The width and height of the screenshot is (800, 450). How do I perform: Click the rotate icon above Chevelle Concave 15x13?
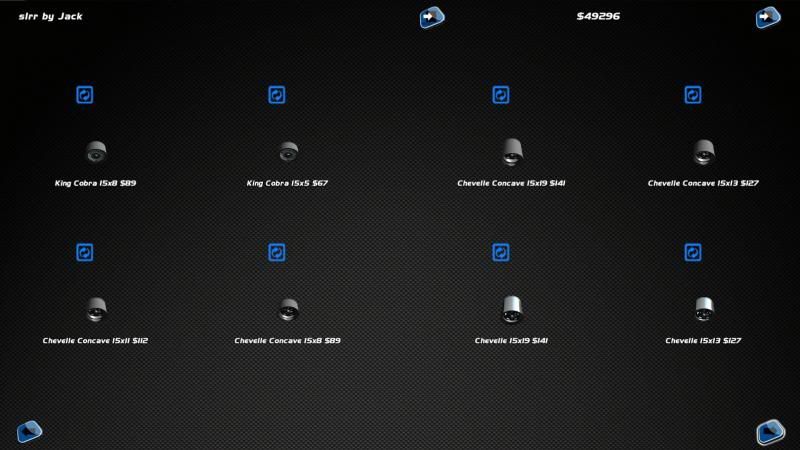(692, 95)
